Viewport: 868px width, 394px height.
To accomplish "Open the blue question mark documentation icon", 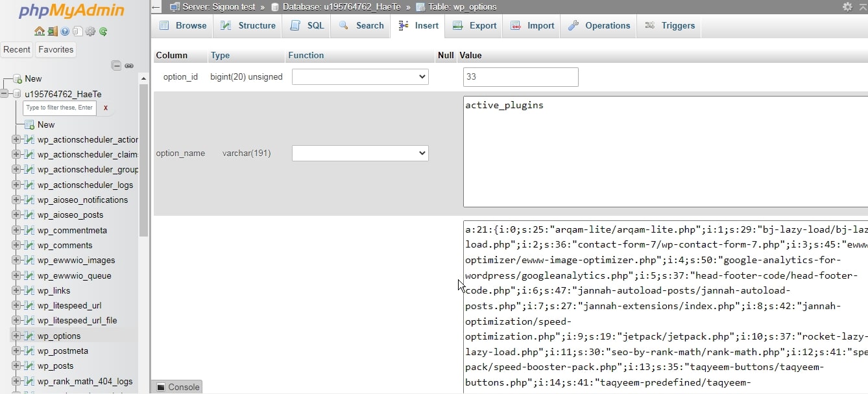I will 65,31.
